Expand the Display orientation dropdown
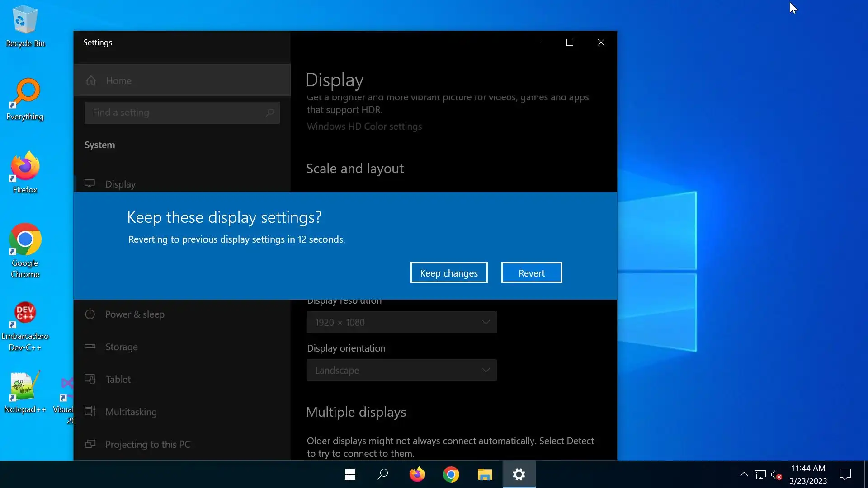The width and height of the screenshot is (868, 488). 401,371
